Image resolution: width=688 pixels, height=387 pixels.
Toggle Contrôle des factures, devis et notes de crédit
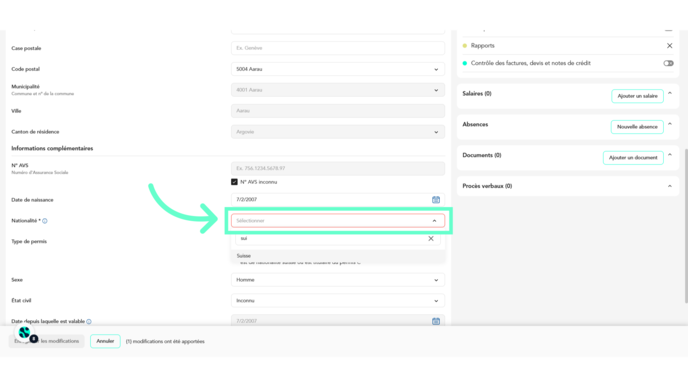tap(668, 63)
